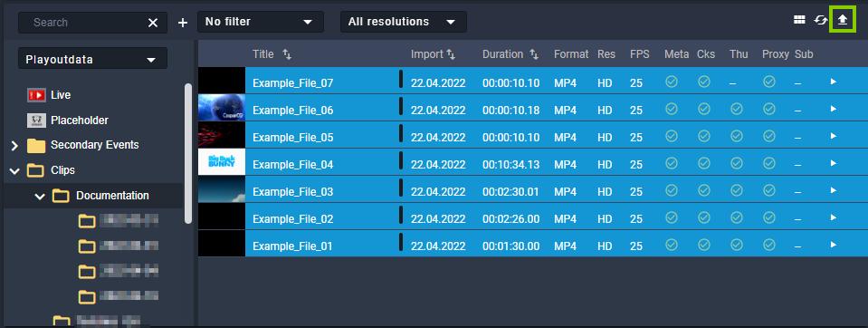Click the Secondary Events folder icon
Screen dimensions: 868x328
pos(36,146)
